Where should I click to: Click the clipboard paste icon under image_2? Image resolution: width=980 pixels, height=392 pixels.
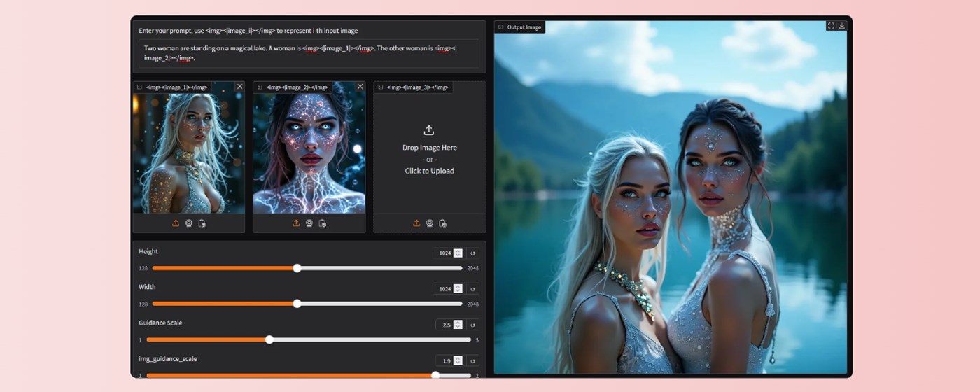pos(322,223)
